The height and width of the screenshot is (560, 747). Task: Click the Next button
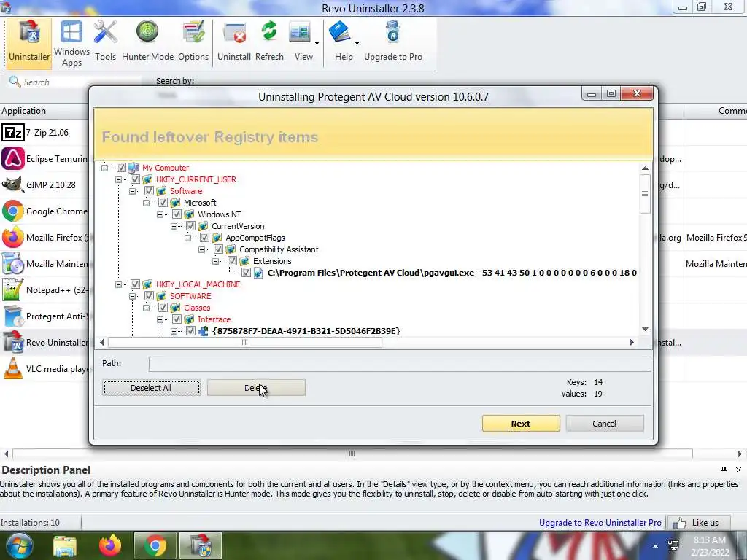(521, 424)
